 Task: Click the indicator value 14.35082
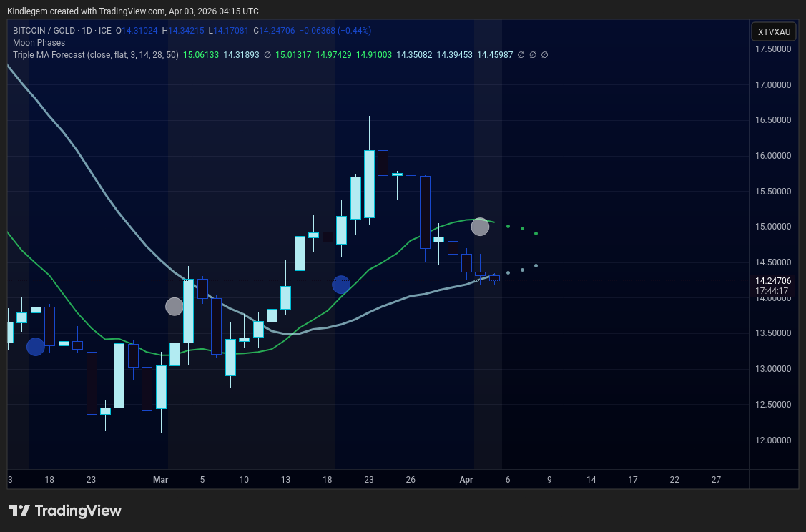[414, 55]
